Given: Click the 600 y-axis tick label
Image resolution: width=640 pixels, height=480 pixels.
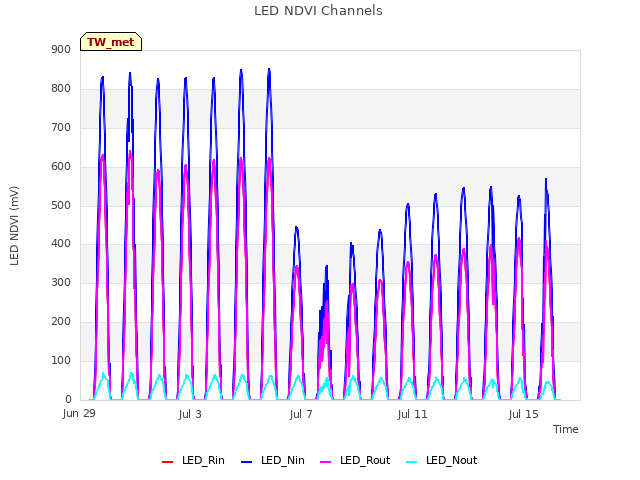Looking at the screenshot, I should (x=61, y=167).
